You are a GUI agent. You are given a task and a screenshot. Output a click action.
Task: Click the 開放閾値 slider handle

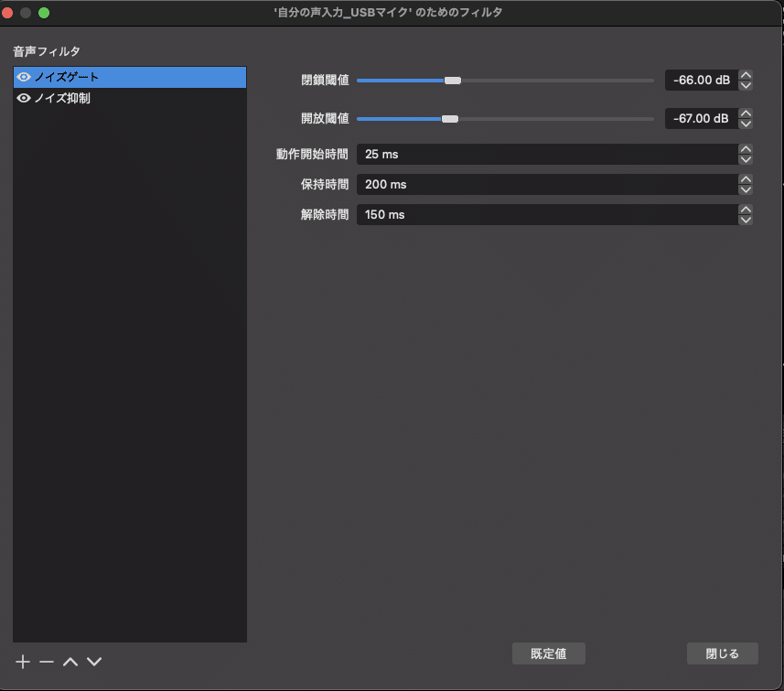[448, 118]
